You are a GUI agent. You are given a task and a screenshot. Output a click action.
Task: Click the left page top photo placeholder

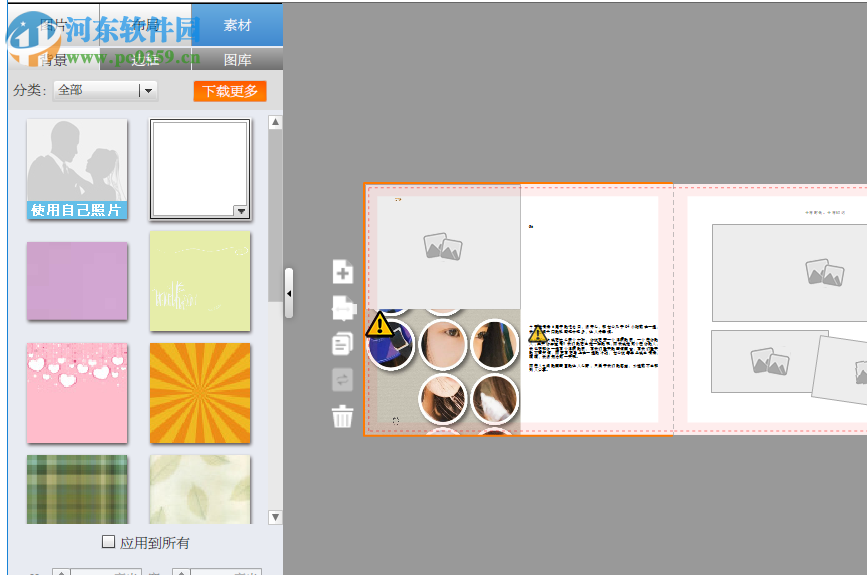pyautogui.click(x=442, y=247)
